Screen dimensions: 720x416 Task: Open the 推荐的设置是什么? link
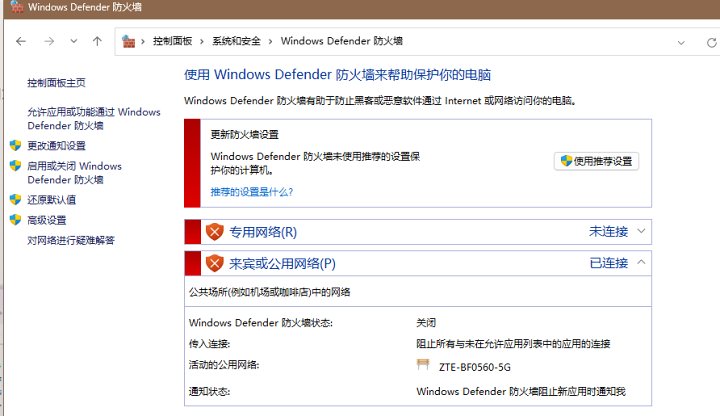pyautogui.click(x=251, y=191)
